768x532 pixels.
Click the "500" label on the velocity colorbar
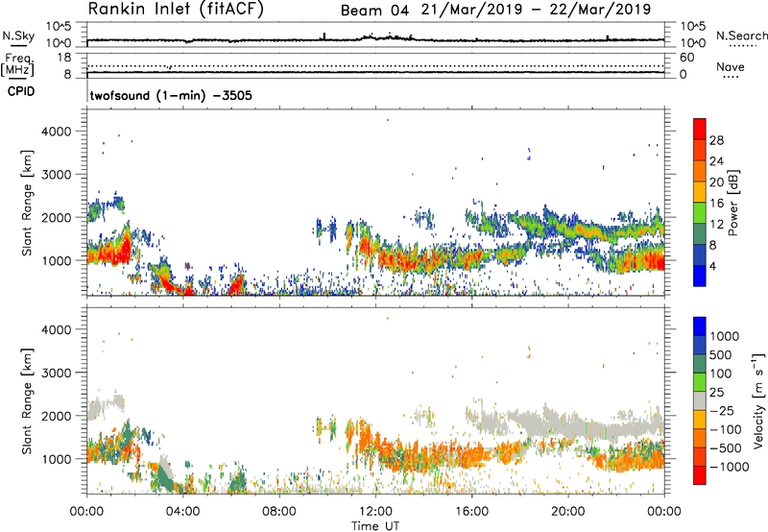tap(721, 355)
